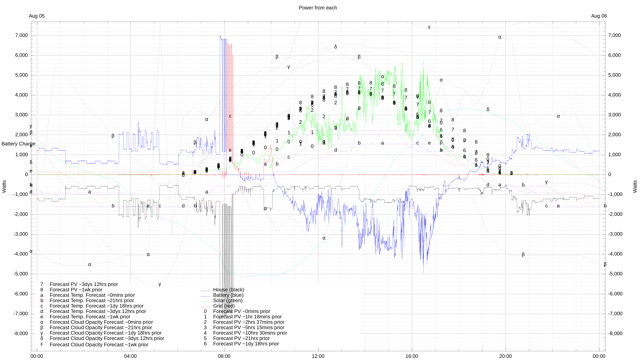Click legend 'Forecast Cloud Opacity Forecast ~3dys 12hrs prior'

click(x=107, y=338)
